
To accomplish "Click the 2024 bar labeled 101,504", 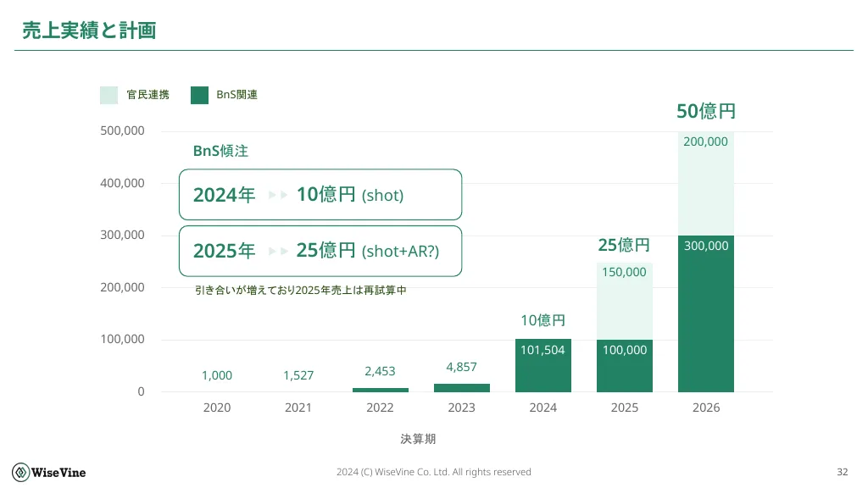I will [x=543, y=366].
